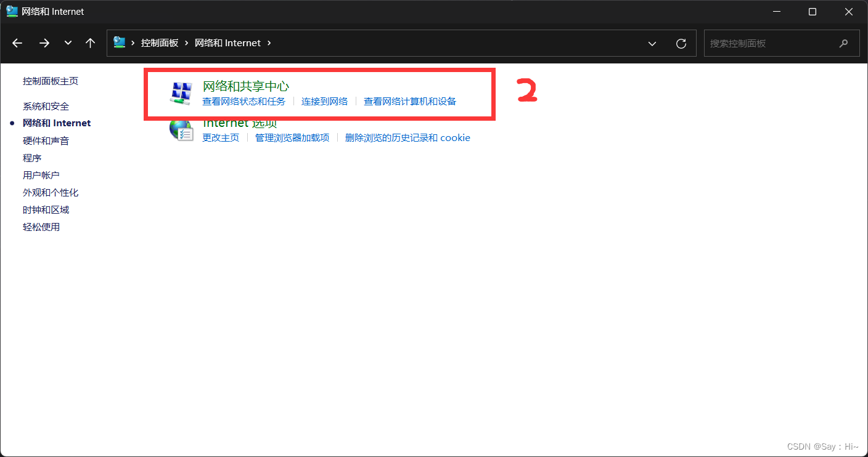The image size is (868, 457).
Task: Refresh the page with the reload icon
Action: [681, 43]
